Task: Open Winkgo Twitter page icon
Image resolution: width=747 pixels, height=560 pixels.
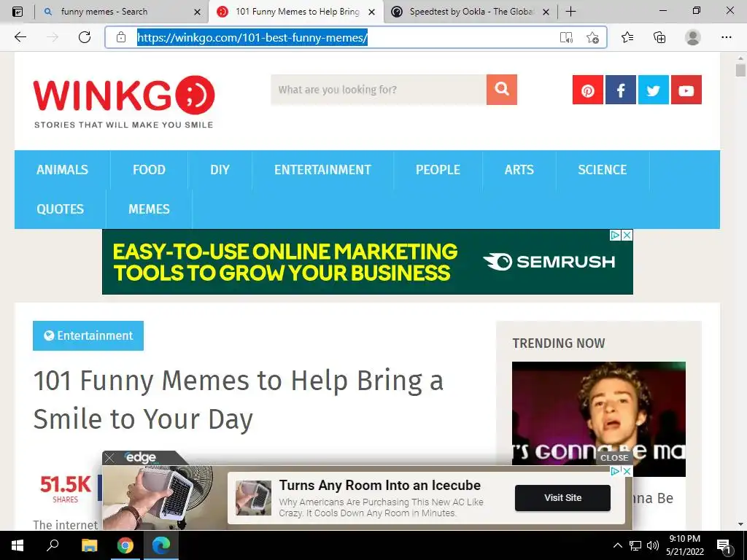Action: 654,90
